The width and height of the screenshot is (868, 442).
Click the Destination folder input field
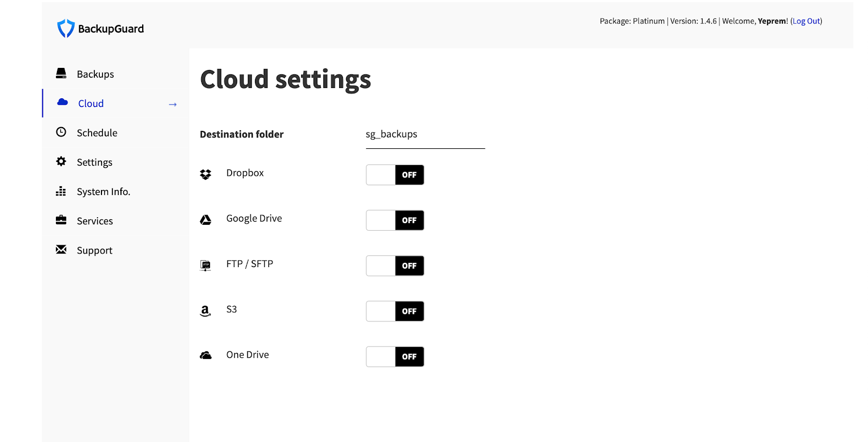[425, 135]
